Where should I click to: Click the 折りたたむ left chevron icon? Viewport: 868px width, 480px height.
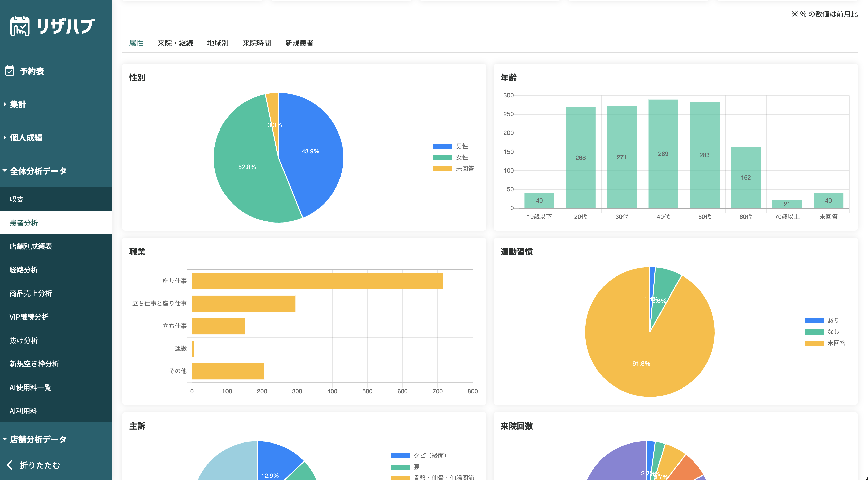click(10, 465)
